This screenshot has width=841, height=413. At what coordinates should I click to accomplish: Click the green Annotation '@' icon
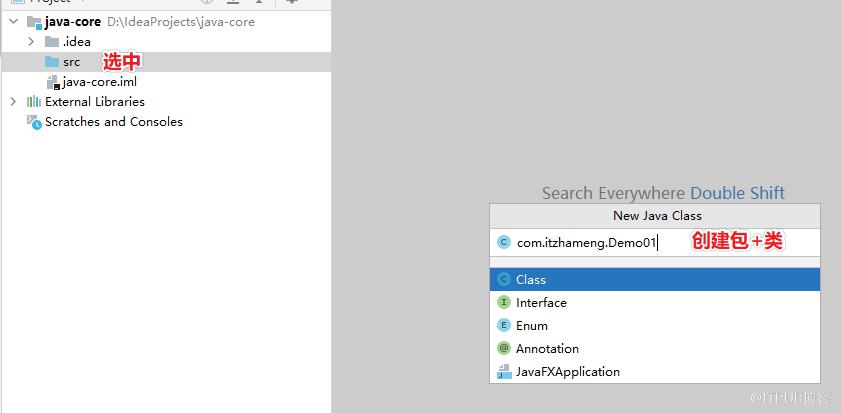[504, 349]
